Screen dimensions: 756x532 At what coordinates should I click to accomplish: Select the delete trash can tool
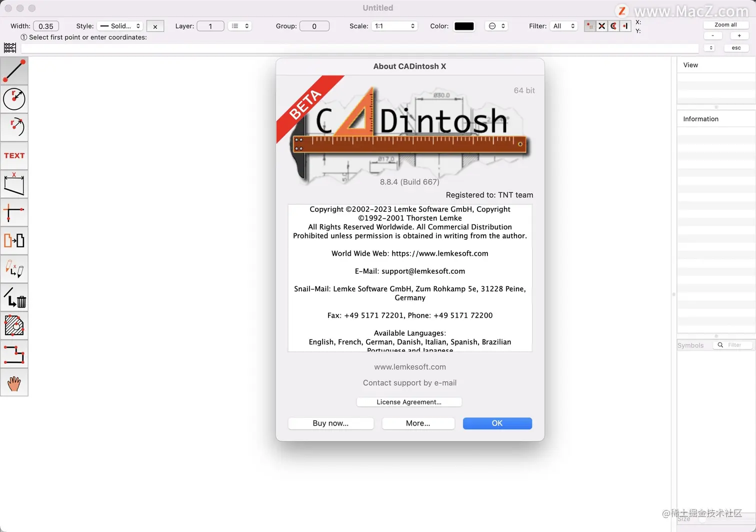click(x=14, y=298)
